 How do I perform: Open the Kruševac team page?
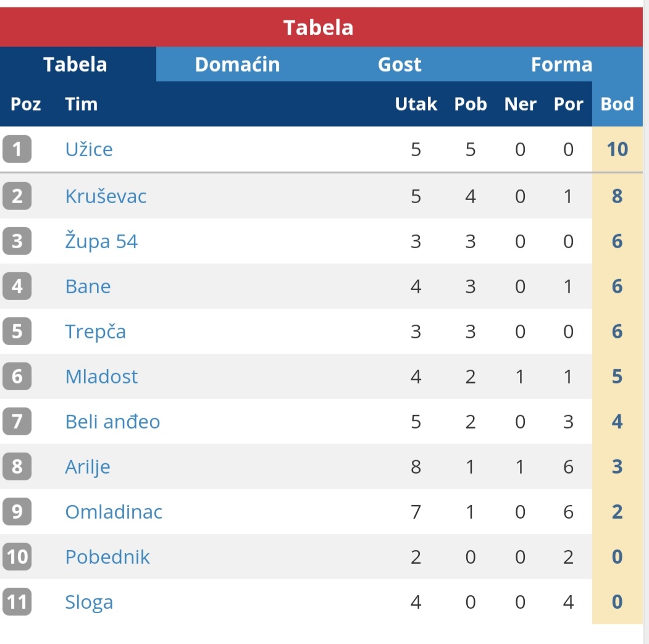click(x=106, y=196)
